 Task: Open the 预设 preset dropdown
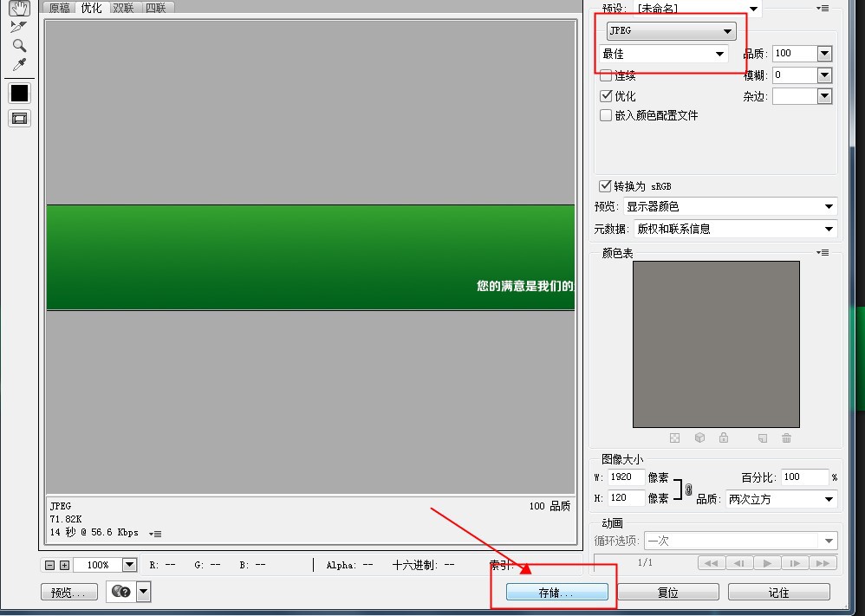click(698, 9)
